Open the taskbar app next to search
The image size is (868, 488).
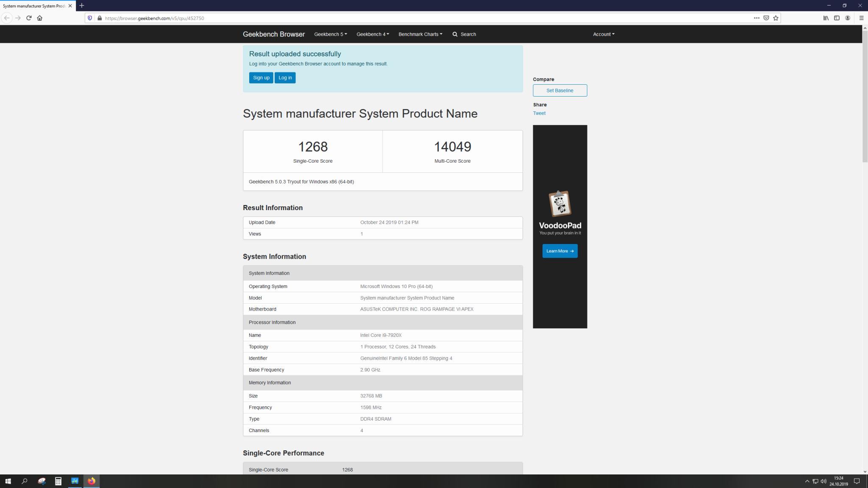[42, 481]
